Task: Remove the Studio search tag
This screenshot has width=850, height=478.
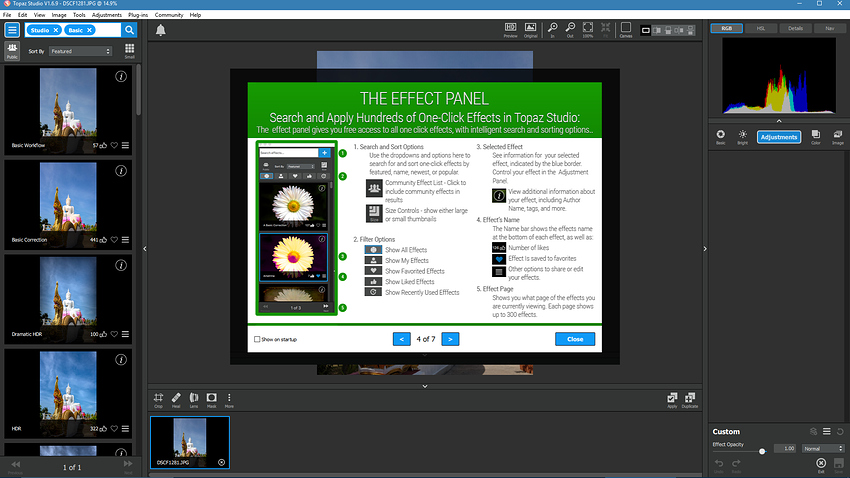Action: [56, 30]
